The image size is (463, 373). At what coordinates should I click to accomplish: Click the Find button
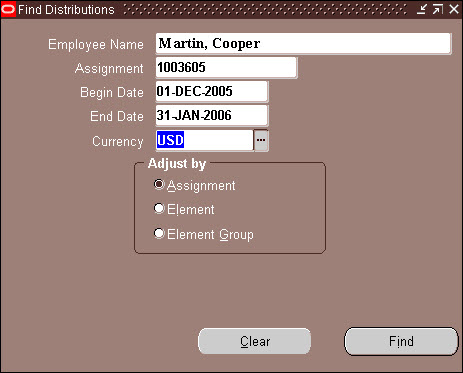point(401,341)
